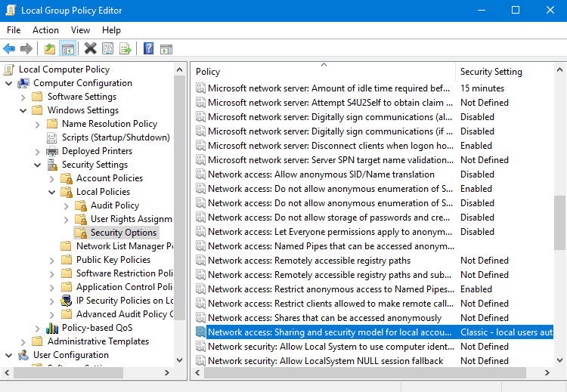Collapse the Windows Settings node
This screenshot has width=567, height=392.
[23, 110]
